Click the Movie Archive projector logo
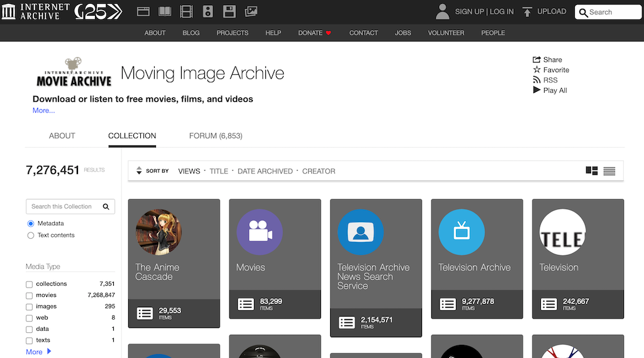This screenshot has height=358, width=644. click(x=74, y=72)
